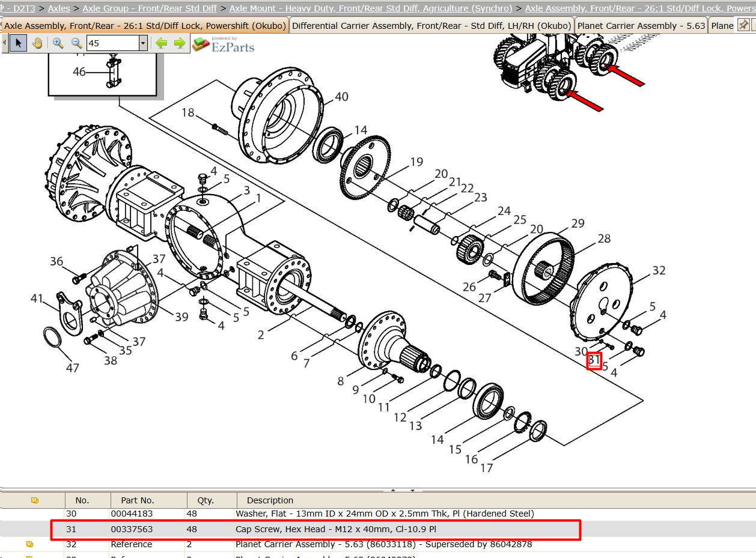The height and width of the screenshot is (558, 756).
Task: Switch to the Axle Assembly Front/Rear 26:1 tab
Action: 145,26
